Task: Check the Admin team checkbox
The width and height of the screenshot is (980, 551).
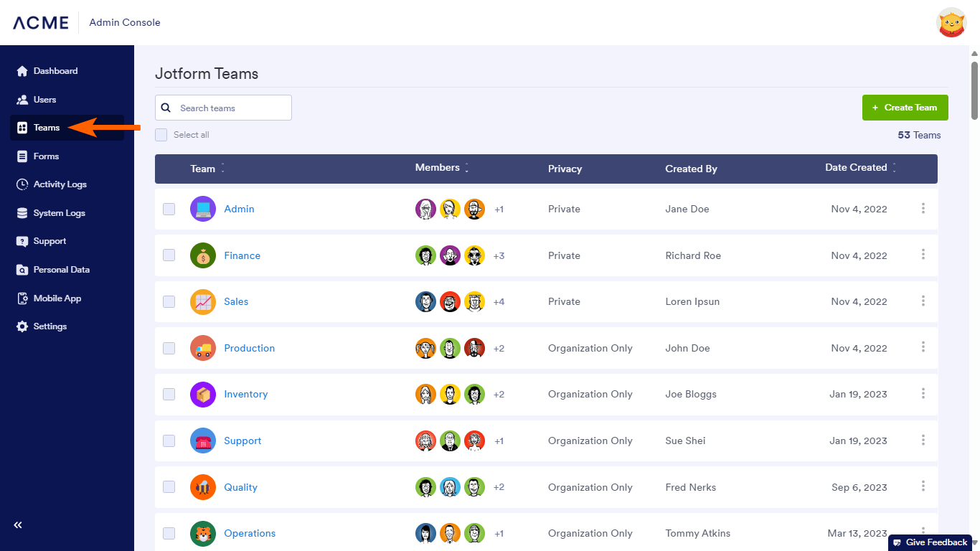Action: [x=169, y=209]
